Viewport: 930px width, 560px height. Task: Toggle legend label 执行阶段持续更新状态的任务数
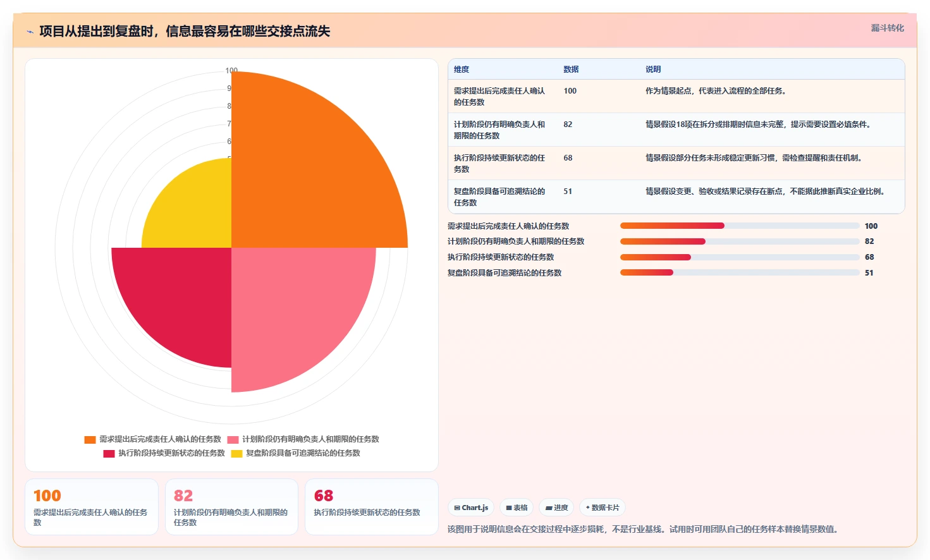point(171,453)
